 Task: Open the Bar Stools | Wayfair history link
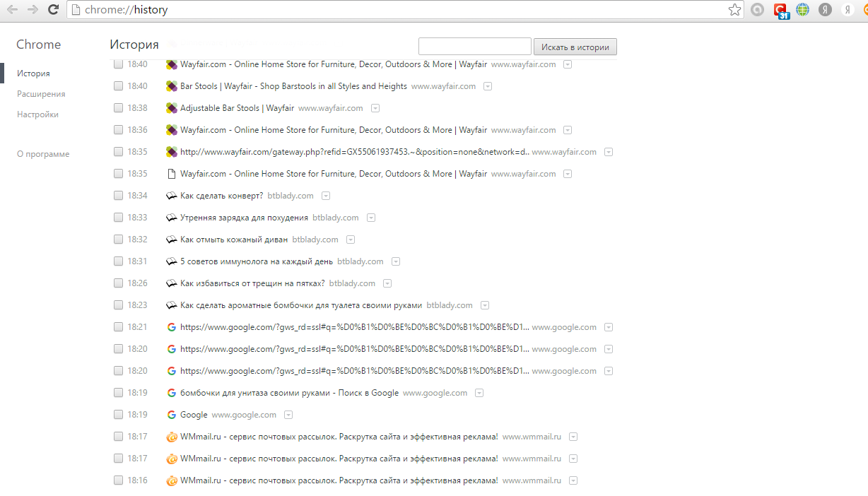tap(293, 86)
